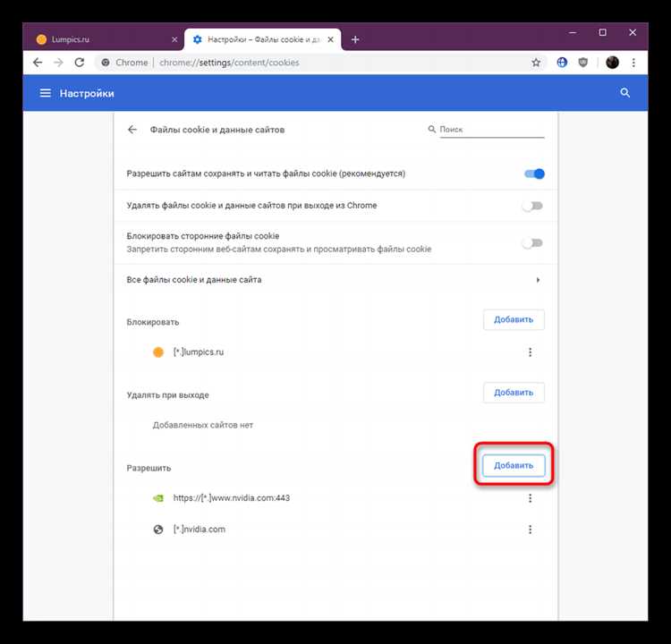Toggle Блокировать сторонние файлы cookie switch

tap(533, 243)
